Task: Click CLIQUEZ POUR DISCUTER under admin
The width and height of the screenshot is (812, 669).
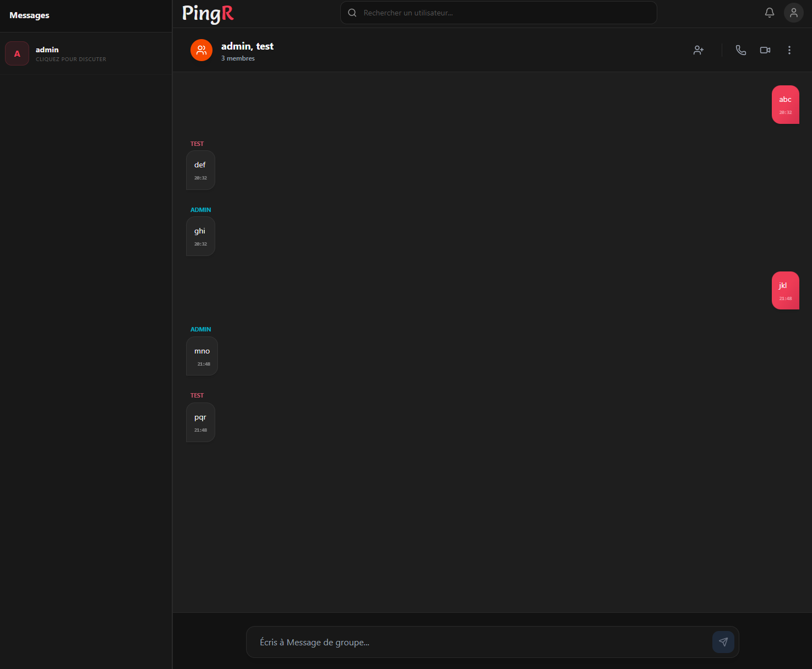Action: tap(70, 59)
